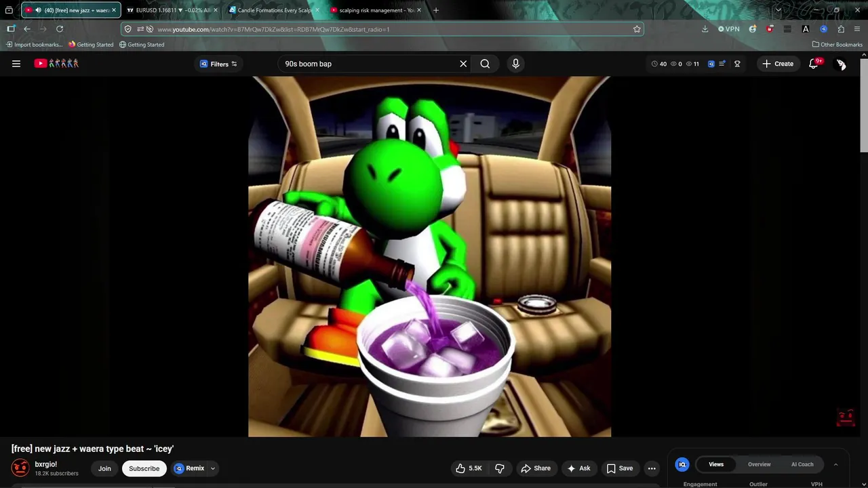
Task: Start voice search with the microphone
Action: point(515,64)
